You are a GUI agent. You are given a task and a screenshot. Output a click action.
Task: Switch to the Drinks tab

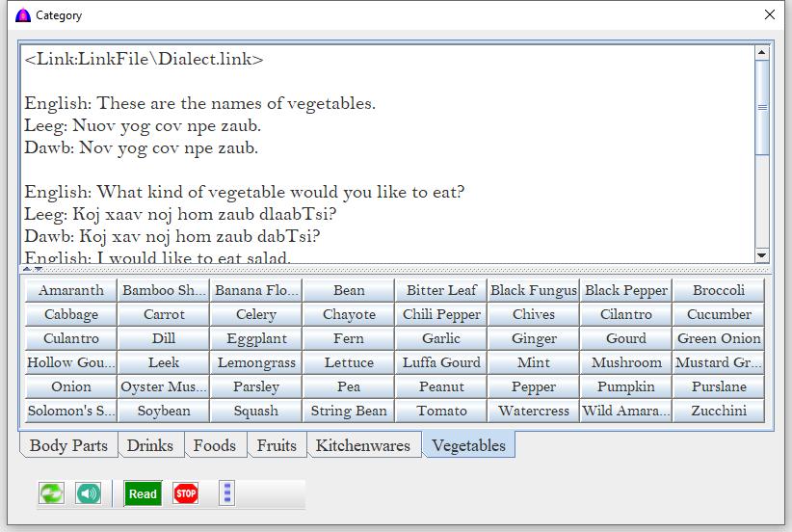(150, 445)
